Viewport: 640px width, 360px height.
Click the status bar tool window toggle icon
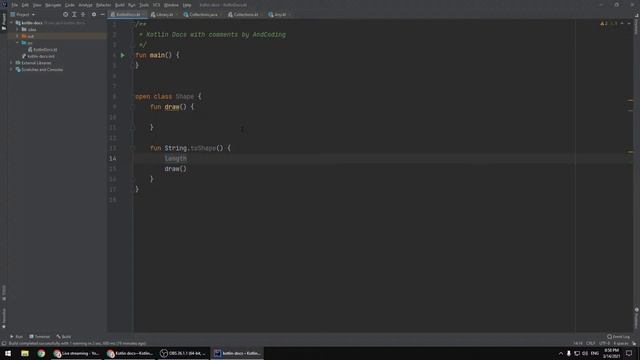point(4,344)
